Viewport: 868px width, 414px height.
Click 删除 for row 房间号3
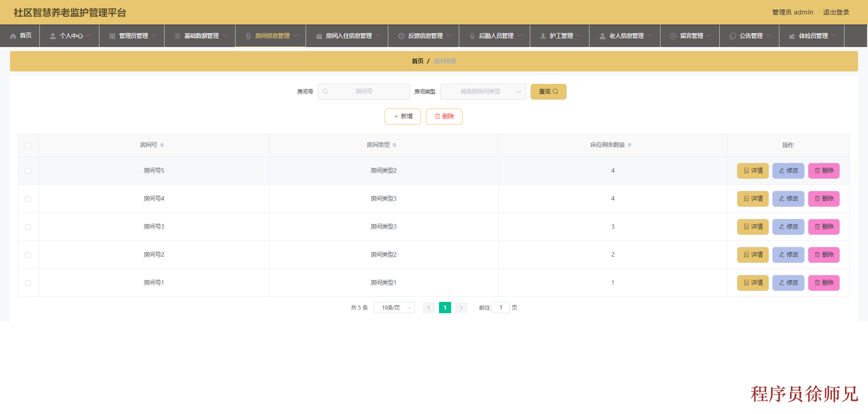[824, 227]
